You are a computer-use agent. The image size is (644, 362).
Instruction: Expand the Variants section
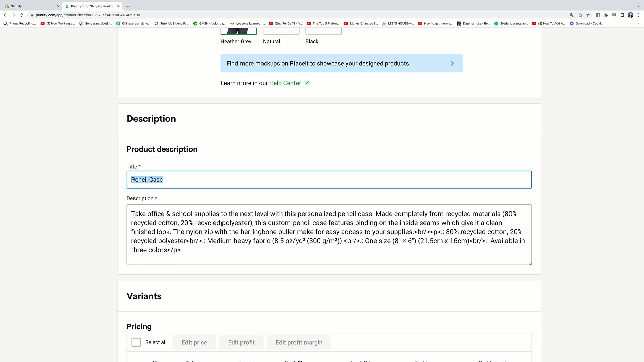(x=144, y=296)
